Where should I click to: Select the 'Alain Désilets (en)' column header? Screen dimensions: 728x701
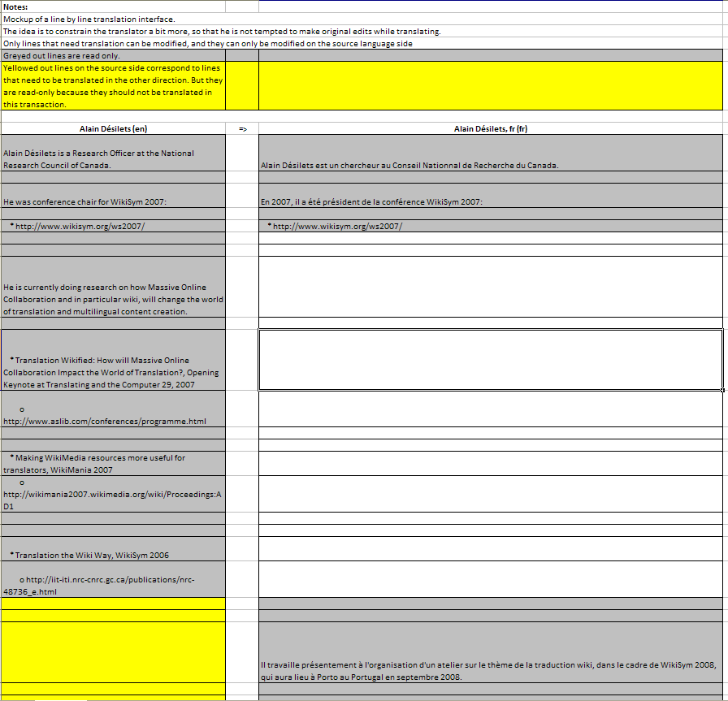coord(113,128)
